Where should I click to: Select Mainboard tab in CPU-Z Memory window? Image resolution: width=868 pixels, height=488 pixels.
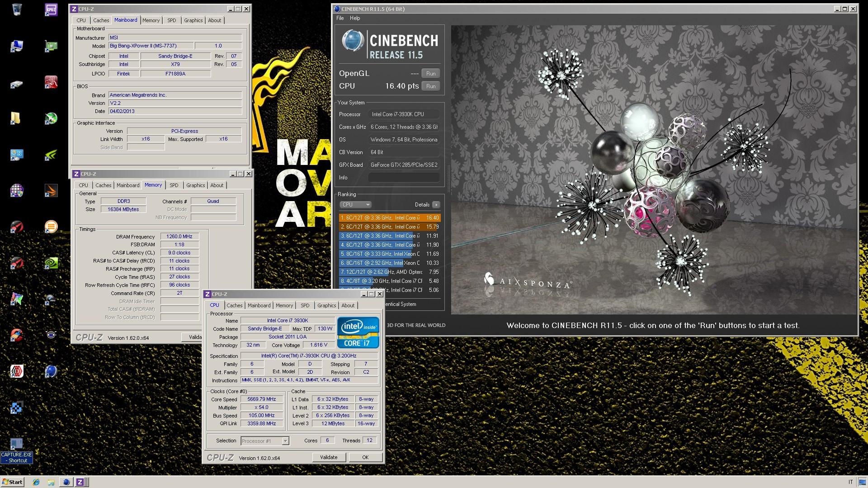pyautogui.click(x=128, y=185)
